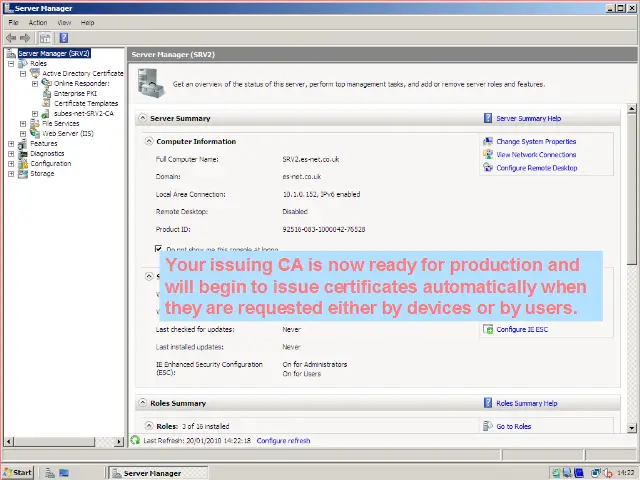Click Server Manager quick launch icon
Viewport: 640px width, 480px height.
50,473
